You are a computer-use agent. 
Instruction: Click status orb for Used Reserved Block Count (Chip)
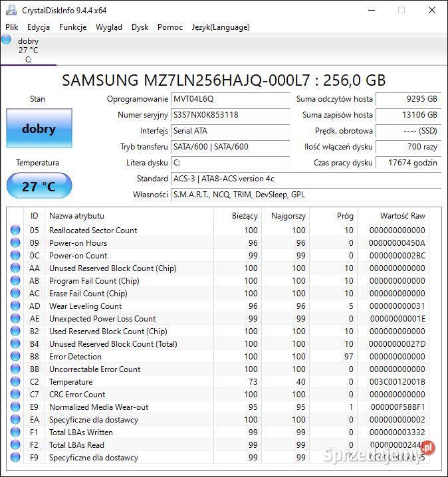[15, 331]
